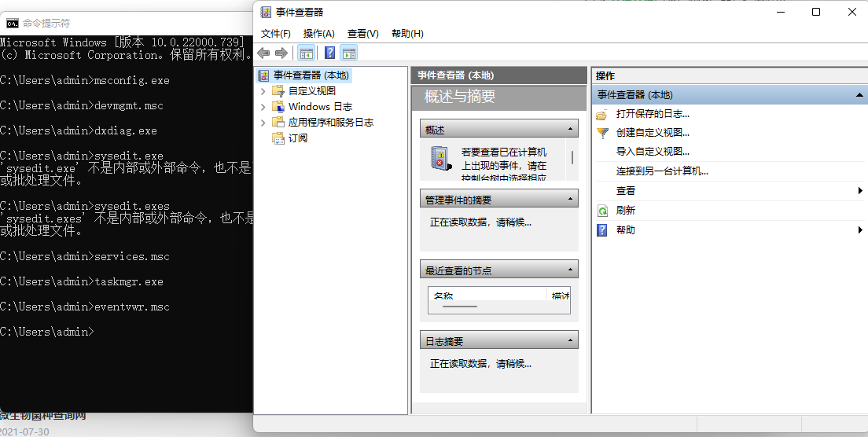Viewport: 868px width, 437px height.
Task: Select the 订阅 tree label
Action: (297, 138)
